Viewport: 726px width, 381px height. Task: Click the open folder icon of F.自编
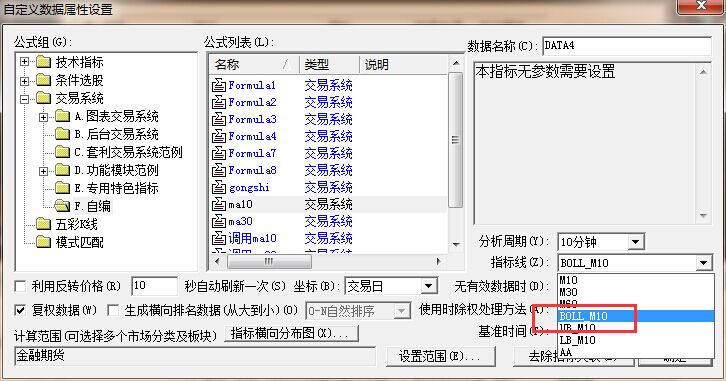coord(63,206)
